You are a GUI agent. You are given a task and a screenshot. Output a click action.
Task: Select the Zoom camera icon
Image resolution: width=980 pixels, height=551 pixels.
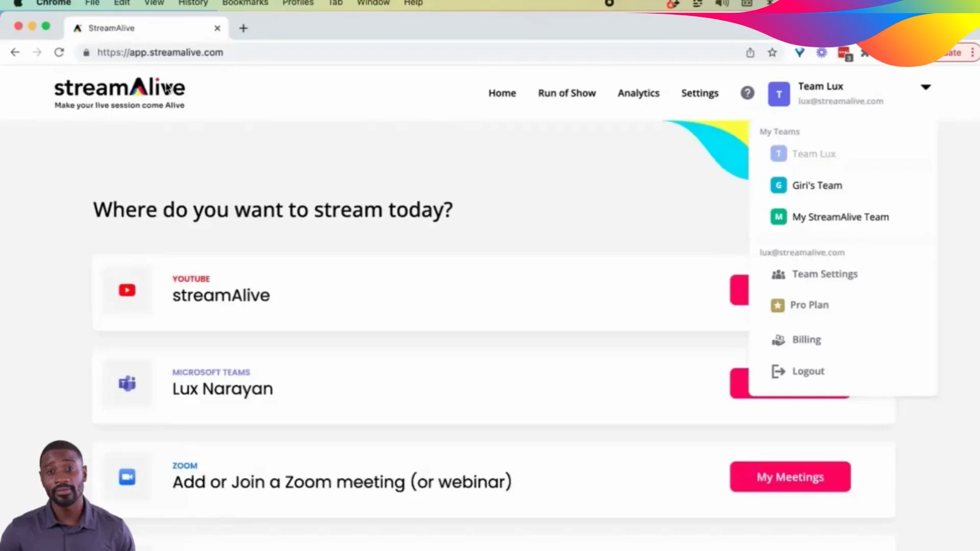pyautogui.click(x=127, y=477)
